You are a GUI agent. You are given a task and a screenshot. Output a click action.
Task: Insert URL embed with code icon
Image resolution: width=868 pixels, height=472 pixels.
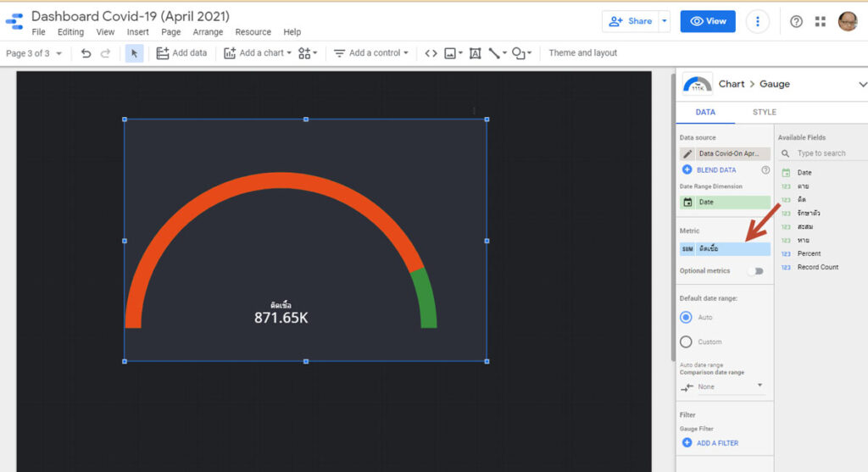click(x=431, y=53)
